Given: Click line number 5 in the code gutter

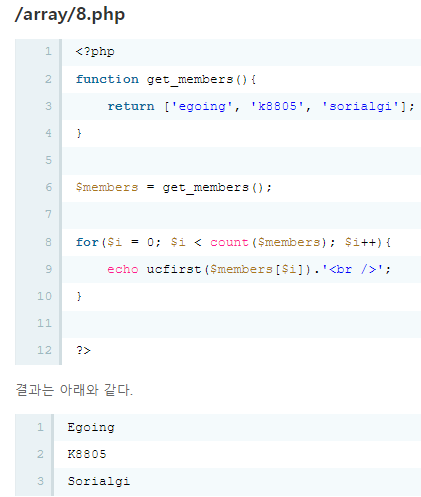Looking at the screenshot, I should click(x=49, y=160).
